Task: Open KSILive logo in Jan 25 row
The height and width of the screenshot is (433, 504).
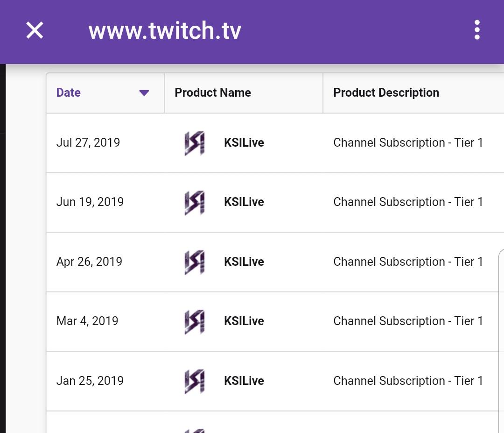Action: [195, 381]
